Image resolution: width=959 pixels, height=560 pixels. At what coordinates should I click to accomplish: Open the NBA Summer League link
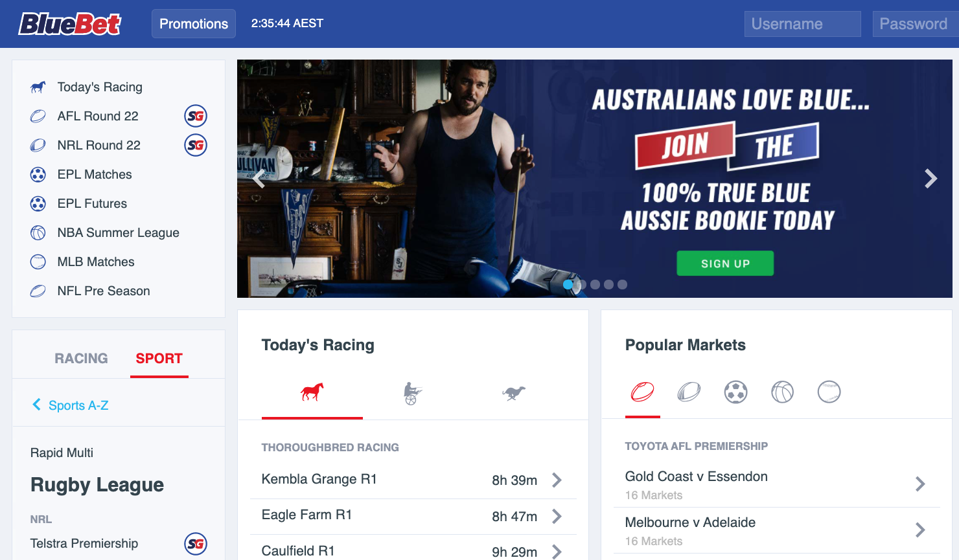click(119, 232)
